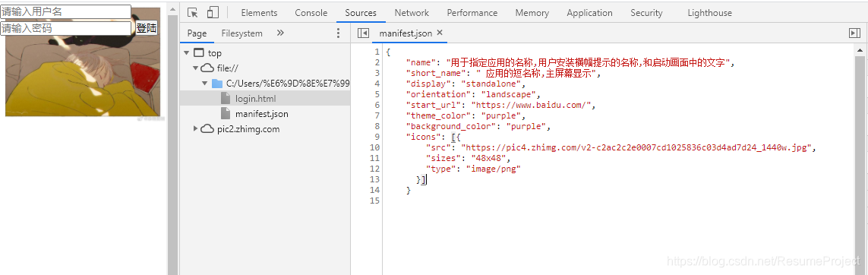Close the manifest.json editor tab
Screen dimensions: 868x275
coord(440,33)
